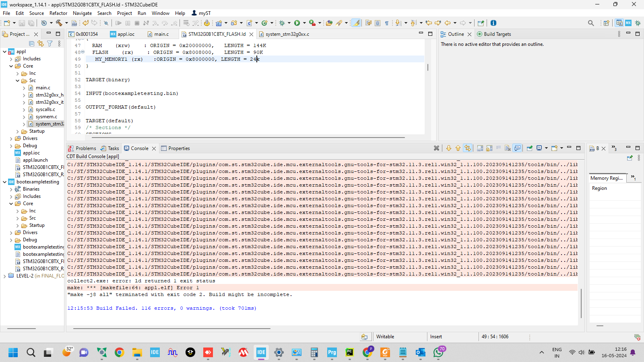The image size is (644, 362).
Task: Toggle word wrap in the console
Action: click(x=468, y=148)
